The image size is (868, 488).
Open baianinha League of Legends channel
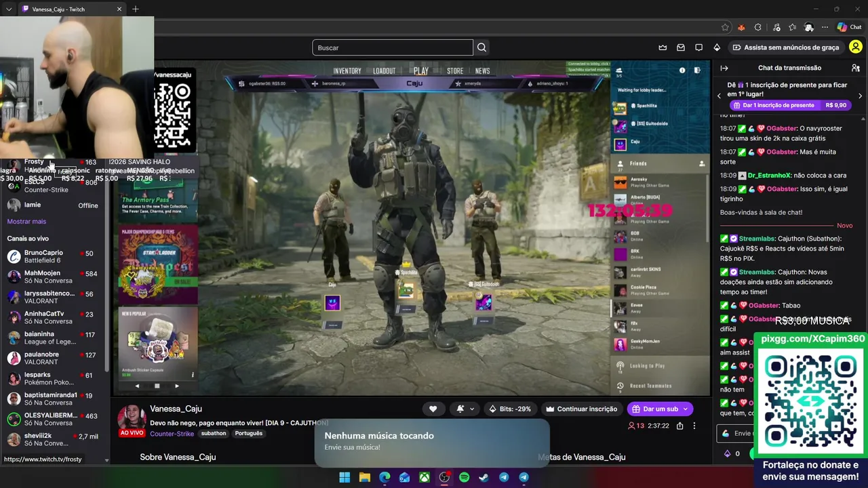tap(54, 338)
